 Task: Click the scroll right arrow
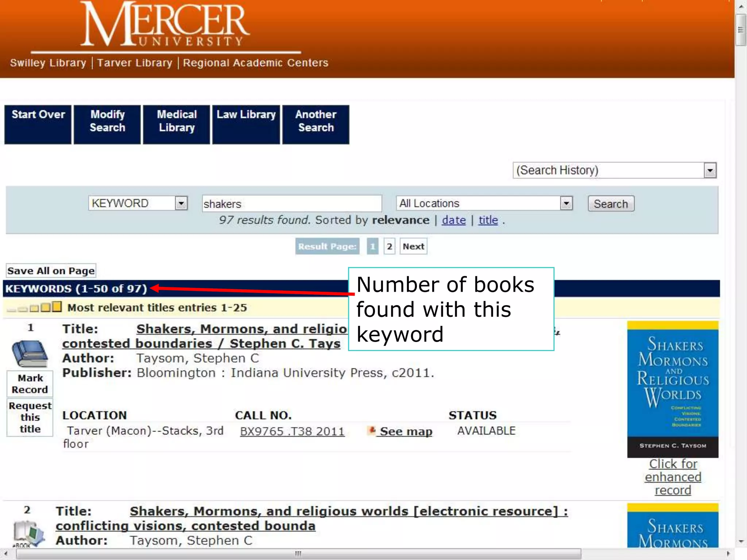tap(728, 553)
